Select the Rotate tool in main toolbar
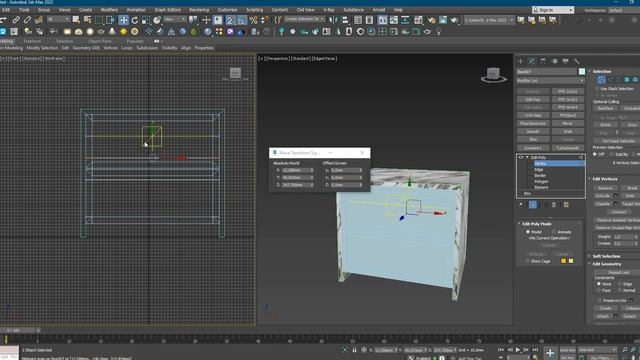Screen dimensions: 640x360 pyautogui.click(x=135, y=20)
